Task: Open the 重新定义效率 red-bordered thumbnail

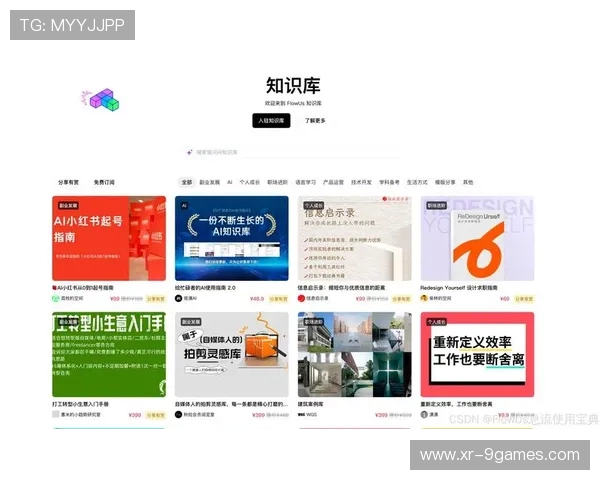Action: pos(477,354)
